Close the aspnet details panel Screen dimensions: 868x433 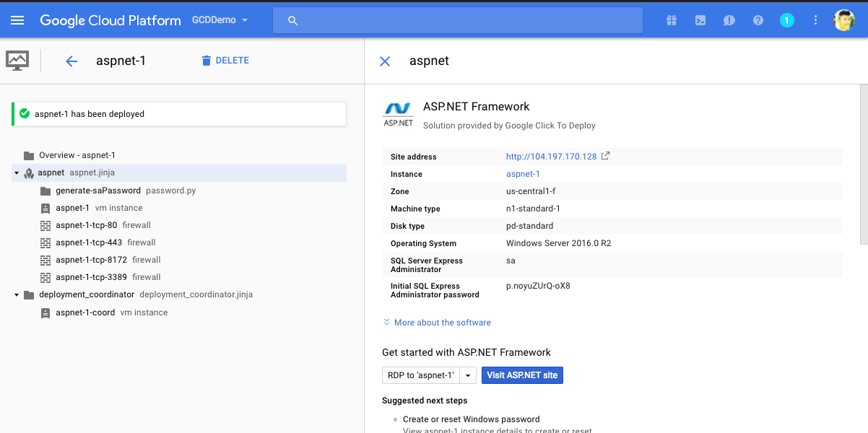tap(385, 61)
